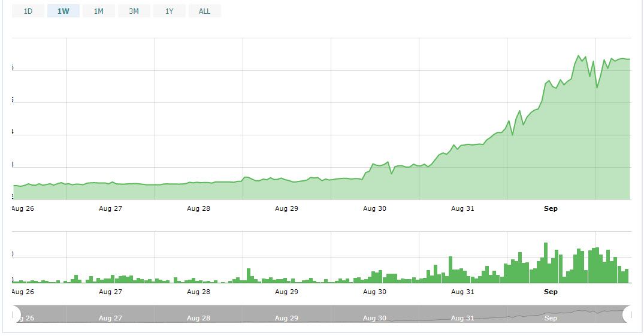Click Aug 28 in the navigator strip

[198, 318]
